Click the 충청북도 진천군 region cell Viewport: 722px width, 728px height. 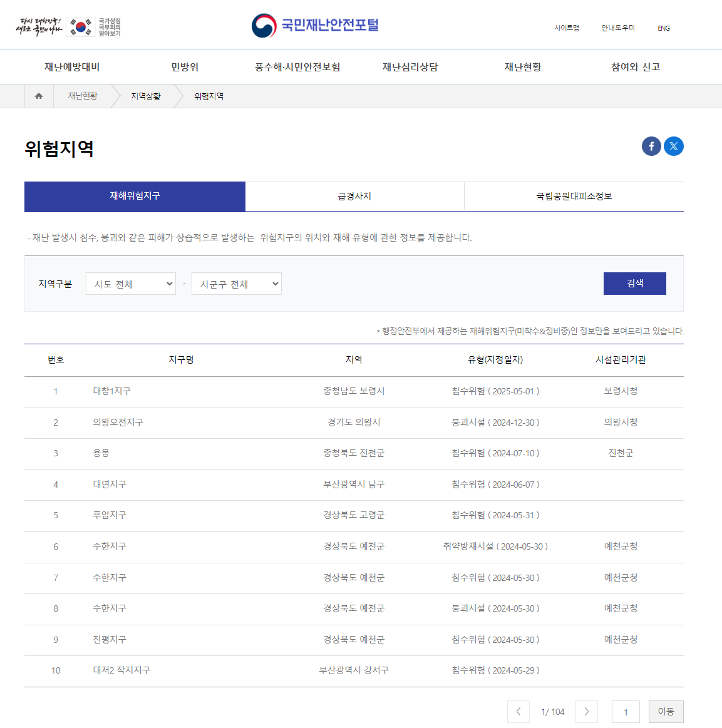coord(354,453)
